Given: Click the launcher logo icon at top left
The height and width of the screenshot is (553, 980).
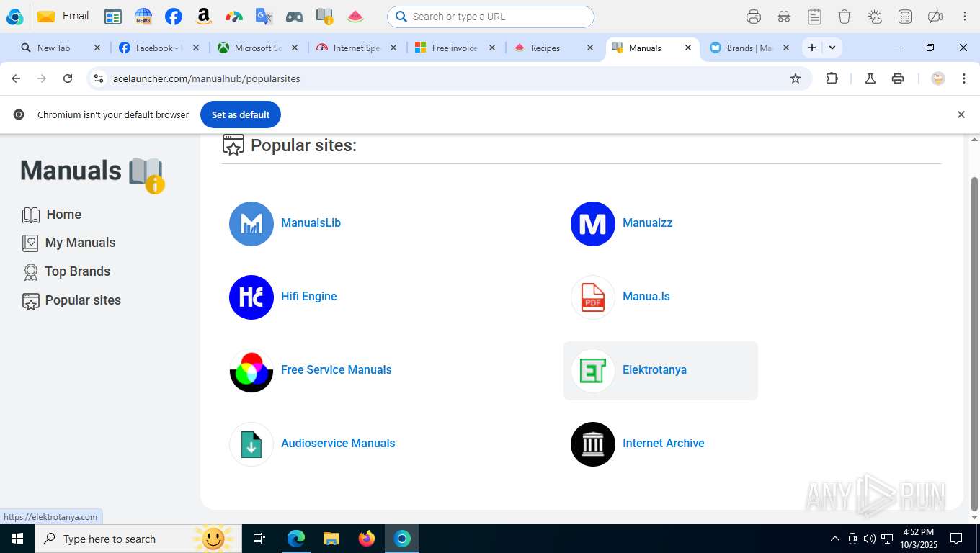Looking at the screenshot, I should pyautogui.click(x=14, y=17).
